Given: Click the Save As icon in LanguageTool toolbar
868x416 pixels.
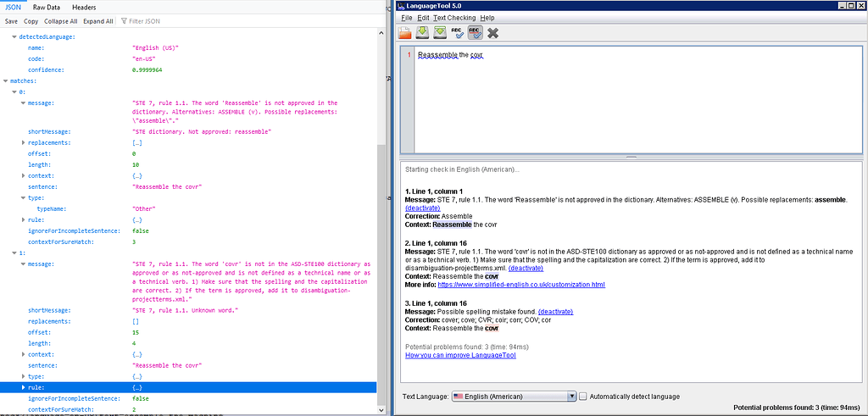Looking at the screenshot, I should 440,33.
